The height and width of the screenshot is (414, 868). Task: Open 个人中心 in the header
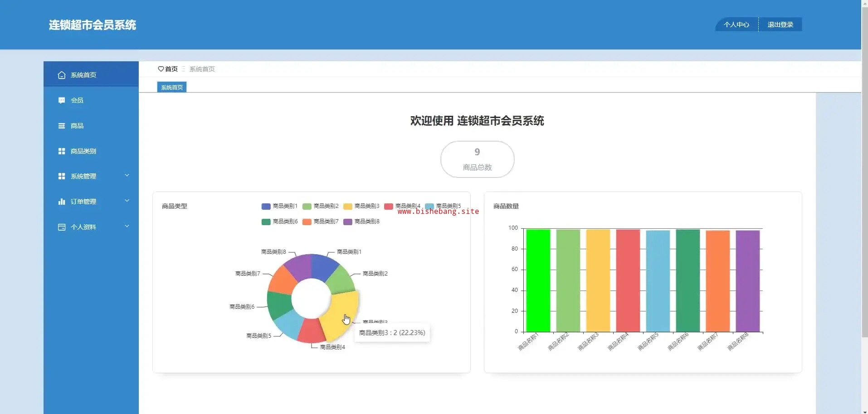pos(736,25)
